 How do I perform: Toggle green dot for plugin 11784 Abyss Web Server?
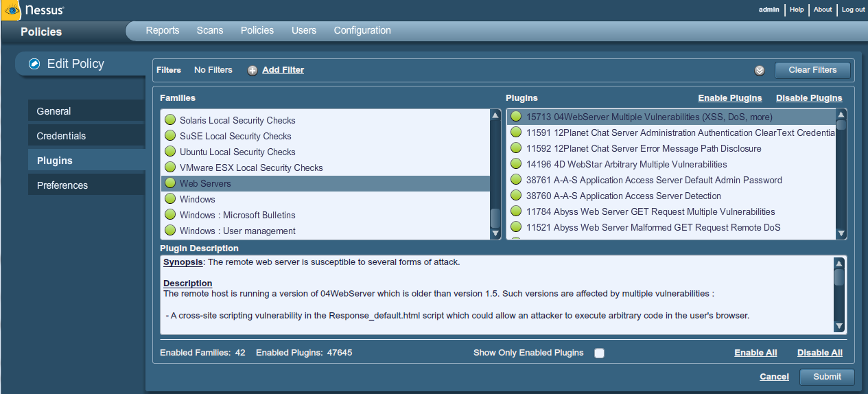point(516,211)
